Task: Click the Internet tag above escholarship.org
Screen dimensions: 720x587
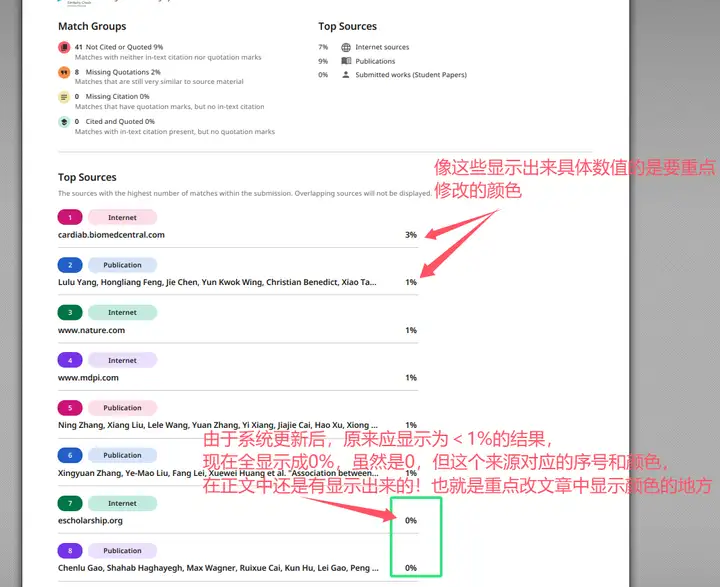Action: click(x=122, y=503)
